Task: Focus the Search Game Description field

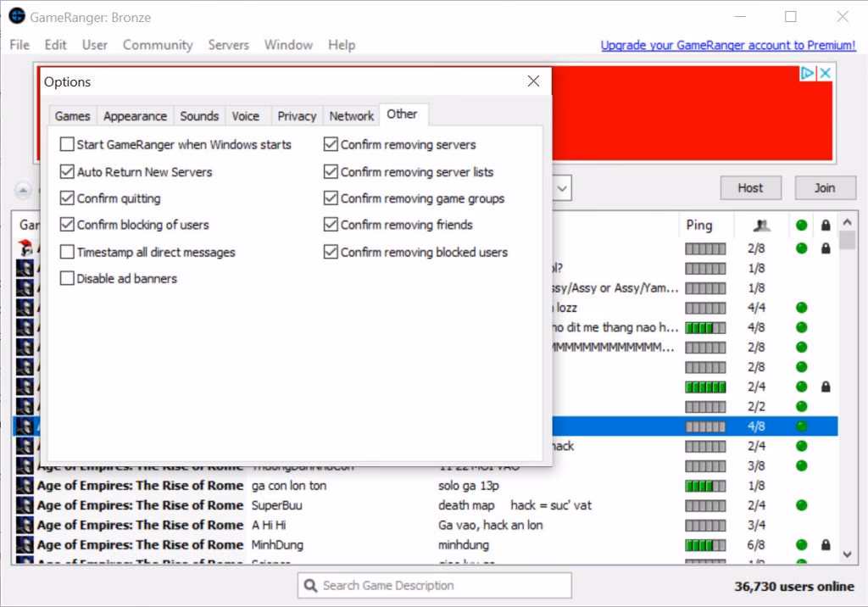Action: [x=435, y=586]
